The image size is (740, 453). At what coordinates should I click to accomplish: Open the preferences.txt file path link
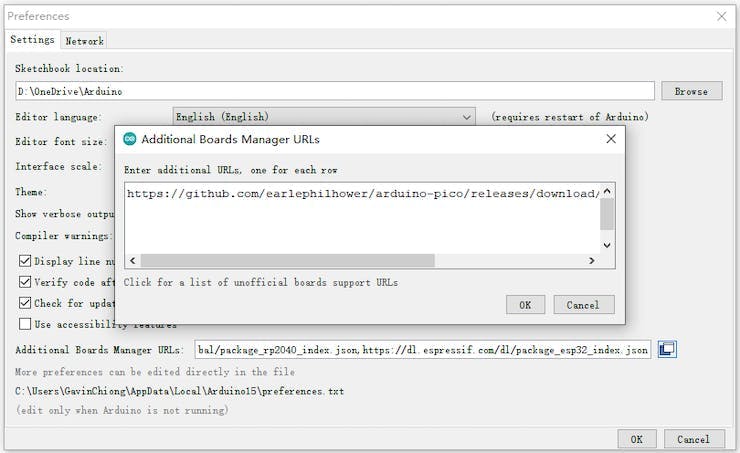[179, 391]
